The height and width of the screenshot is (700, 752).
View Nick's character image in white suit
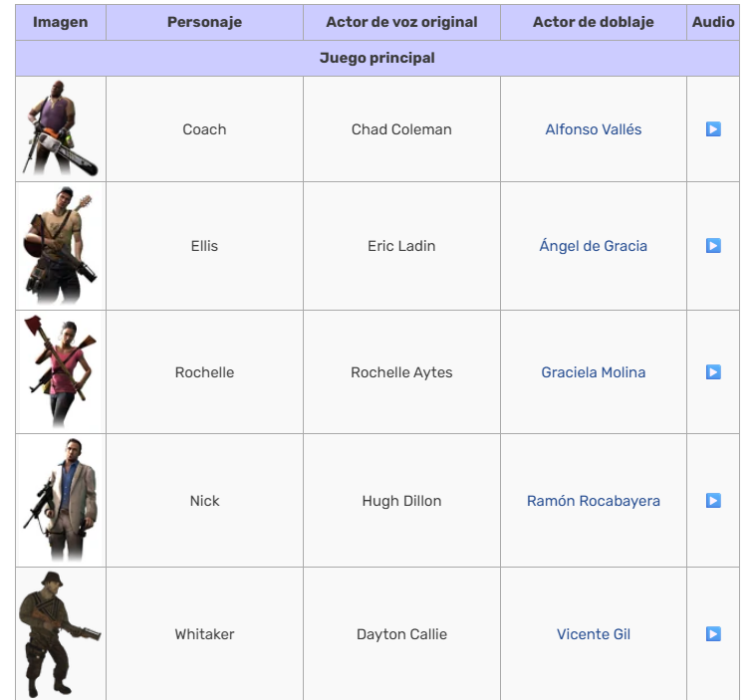point(61,500)
